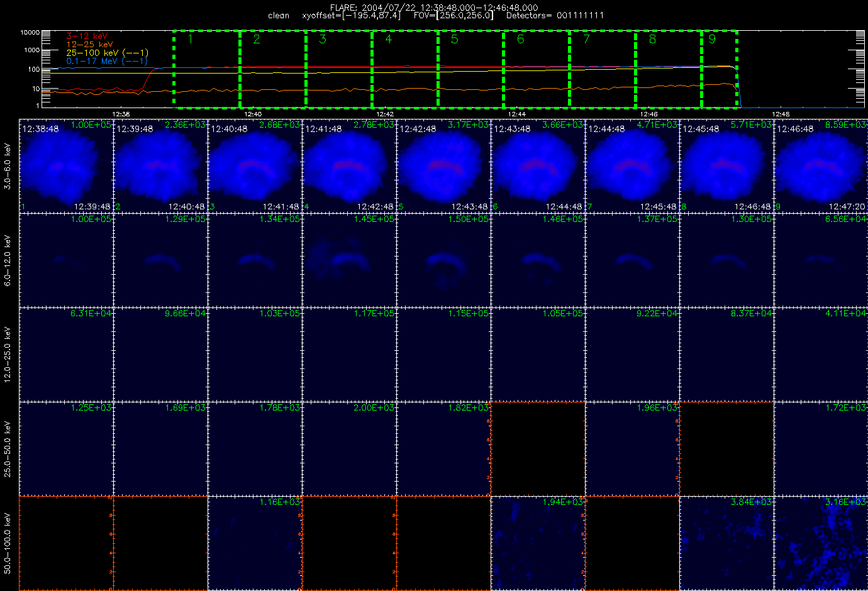Click the 12:38 time axis label
The width and height of the screenshot is (868, 591).
[120, 114]
